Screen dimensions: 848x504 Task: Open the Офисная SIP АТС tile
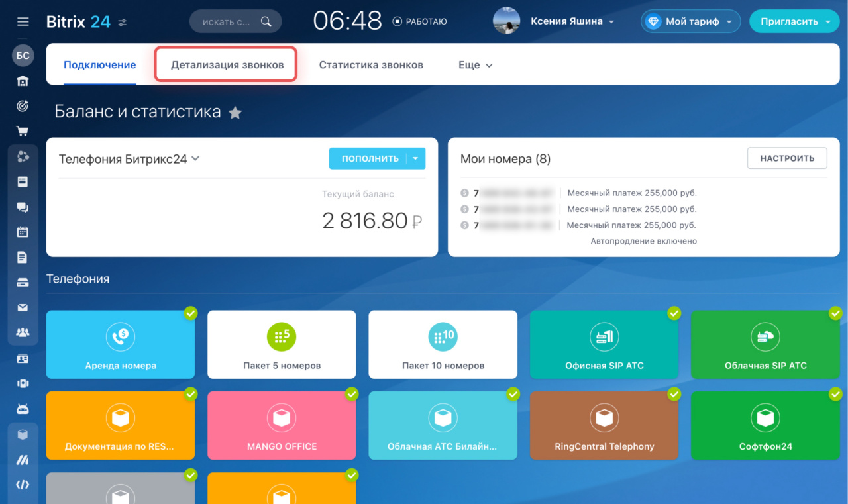coord(604,344)
